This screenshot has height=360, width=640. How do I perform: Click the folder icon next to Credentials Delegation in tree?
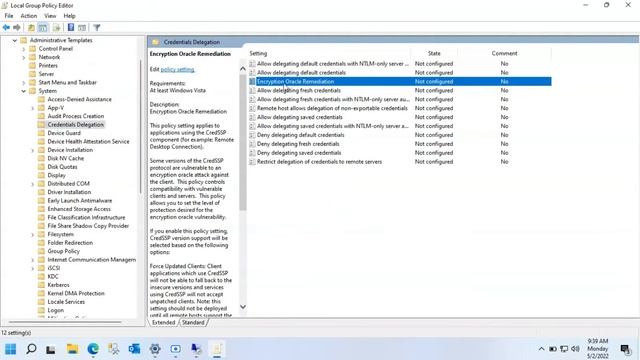point(41,124)
